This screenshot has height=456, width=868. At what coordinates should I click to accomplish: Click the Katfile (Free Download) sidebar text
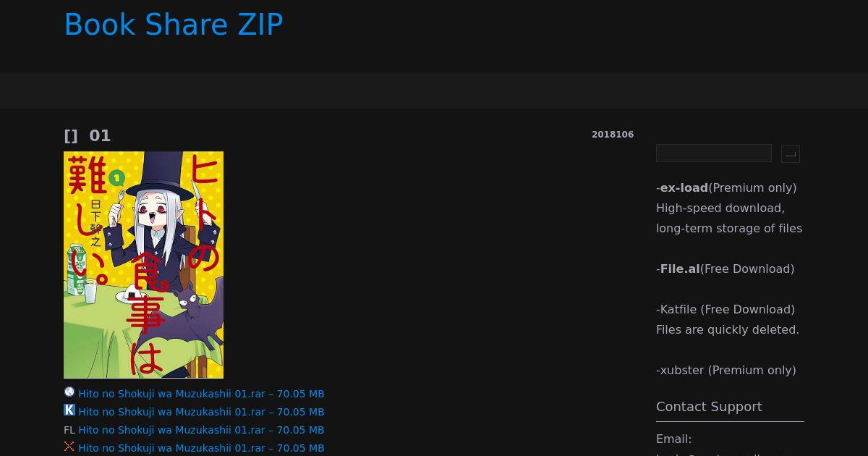tap(726, 310)
